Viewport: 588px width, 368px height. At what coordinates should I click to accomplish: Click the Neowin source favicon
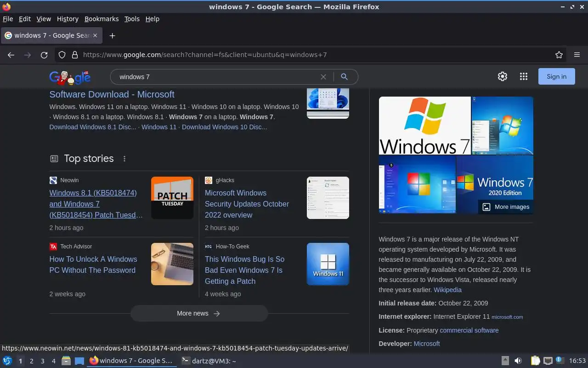(x=53, y=180)
